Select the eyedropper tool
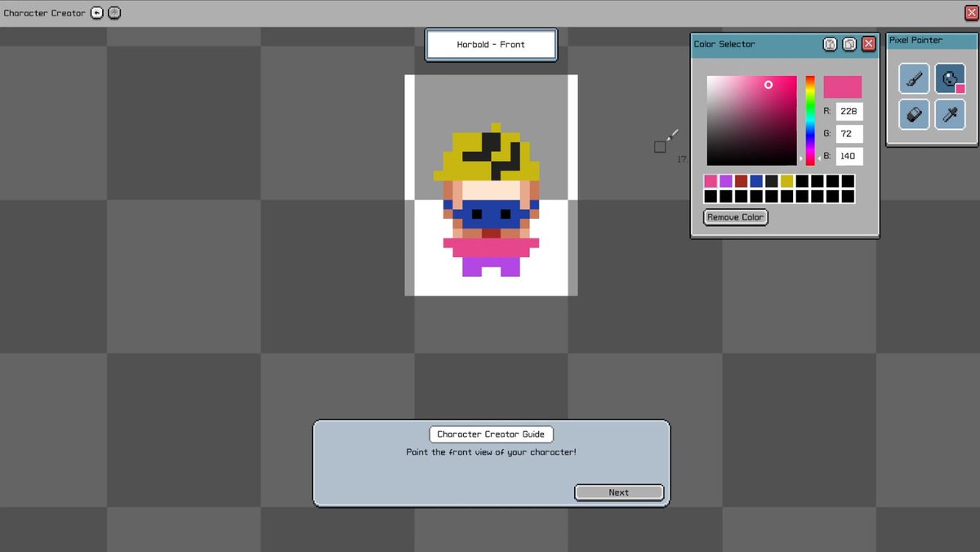This screenshot has height=552, width=980. tap(950, 114)
